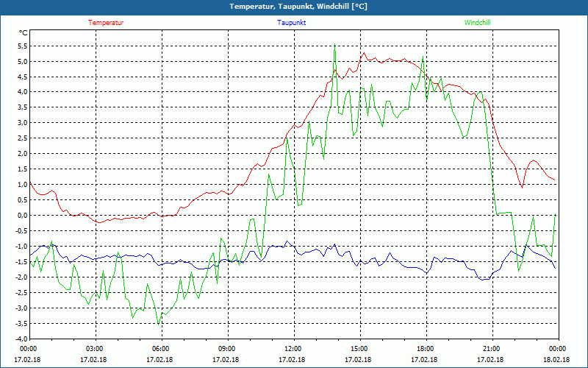
Task: Click the 4,0 value on y-axis
Action: pos(23,92)
